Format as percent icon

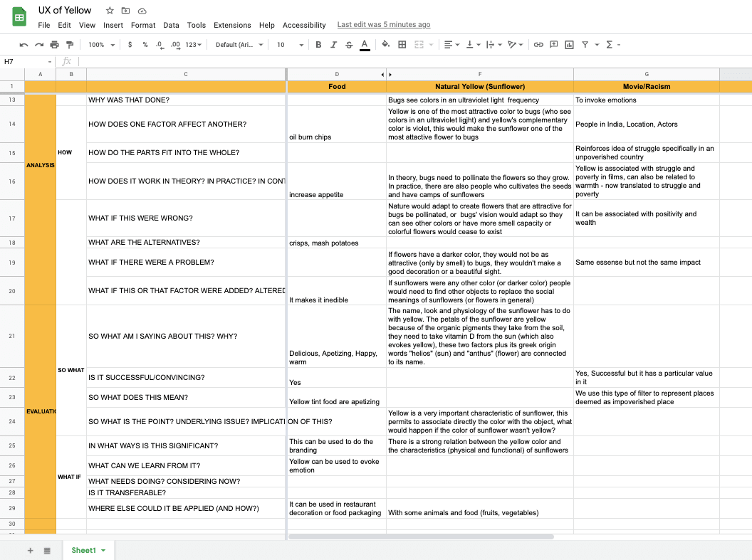click(x=145, y=45)
